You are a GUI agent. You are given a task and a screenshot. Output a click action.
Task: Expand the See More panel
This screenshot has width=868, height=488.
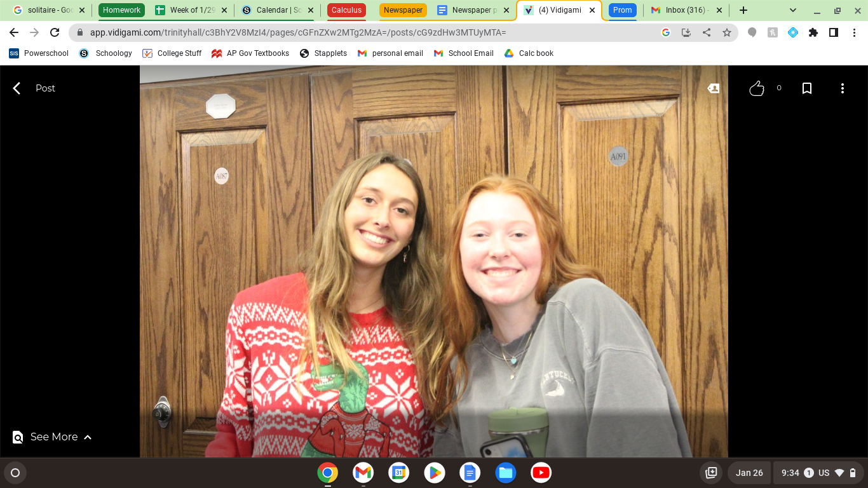coord(53,437)
